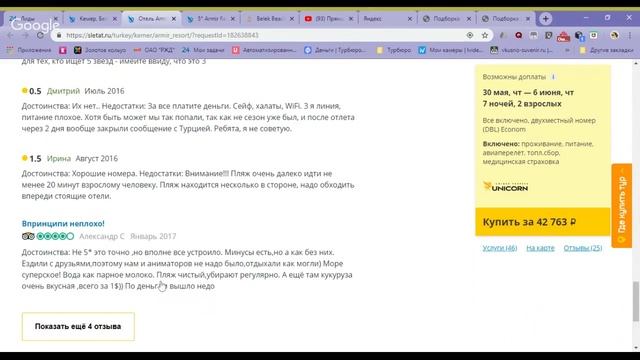Open the Услуги (46) link
The width and height of the screenshot is (640, 360).
(x=500, y=248)
